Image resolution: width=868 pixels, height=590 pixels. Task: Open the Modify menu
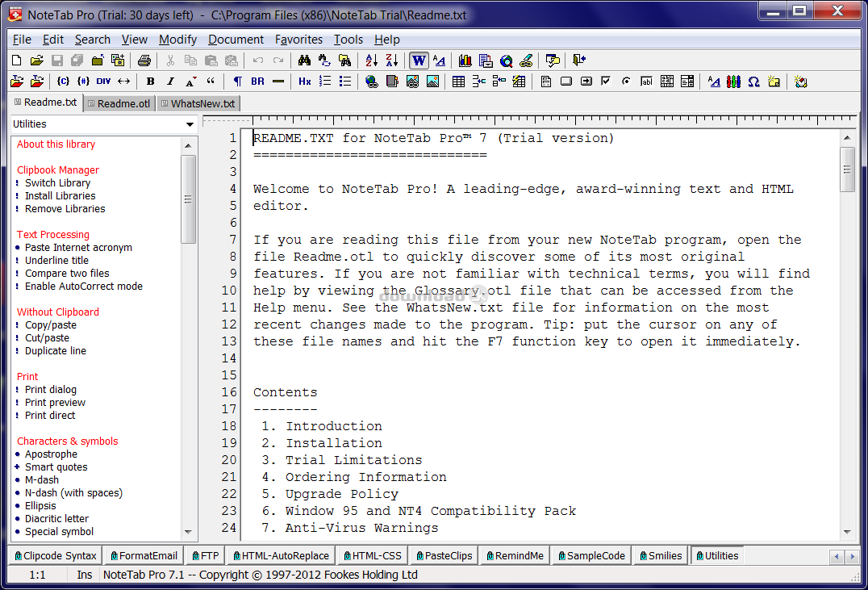(177, 40)
